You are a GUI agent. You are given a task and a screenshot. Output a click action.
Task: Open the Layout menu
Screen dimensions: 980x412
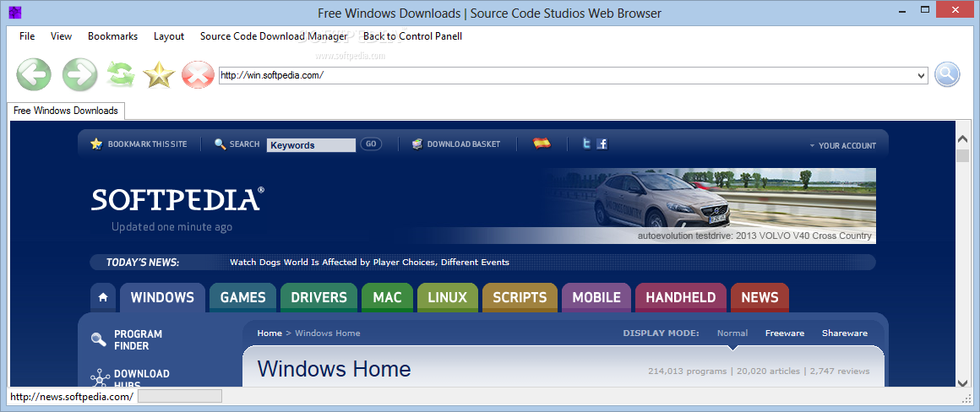169,36
